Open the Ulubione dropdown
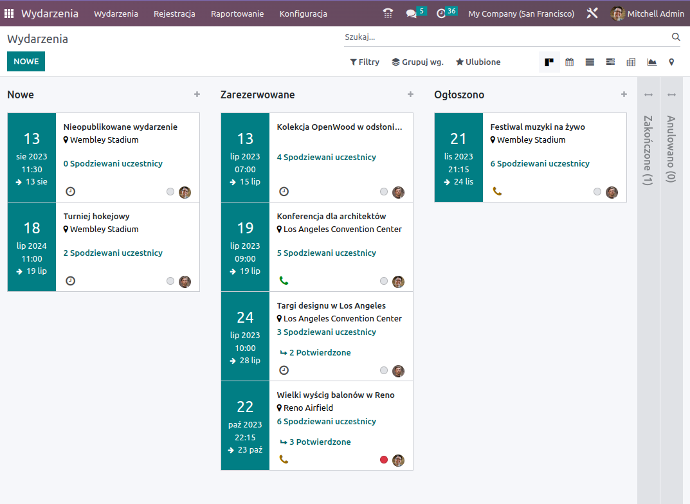The width and height of the screenshot is (690, 504). tap(478, 62)
